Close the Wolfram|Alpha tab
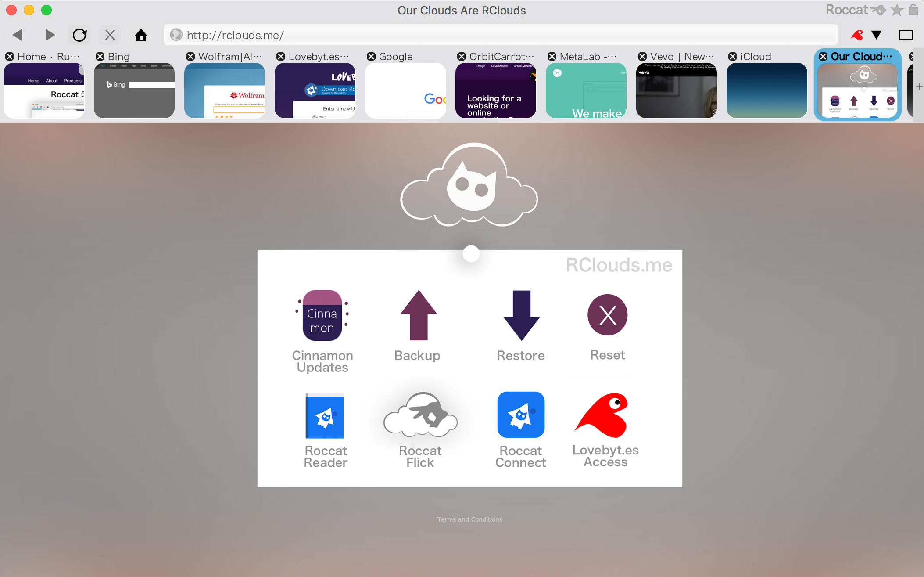This screenshot has height=577, width=924. pos(190,57)
